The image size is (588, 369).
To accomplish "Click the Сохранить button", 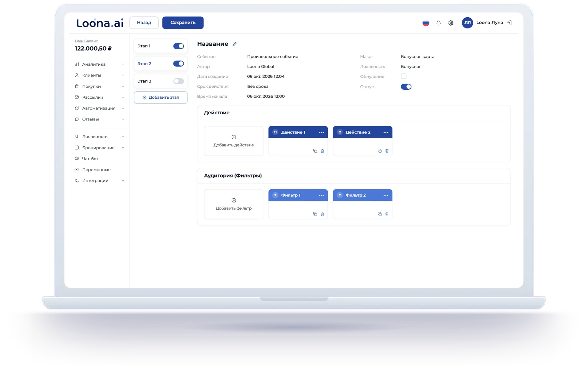I will pyautogui.click(x=183, y=23).
